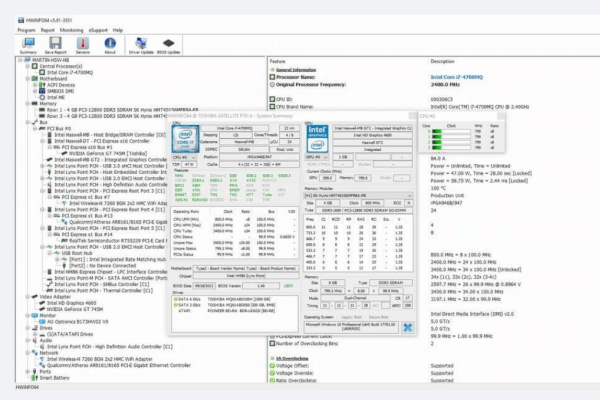Click the General Information section header

(x=296, y=70)
